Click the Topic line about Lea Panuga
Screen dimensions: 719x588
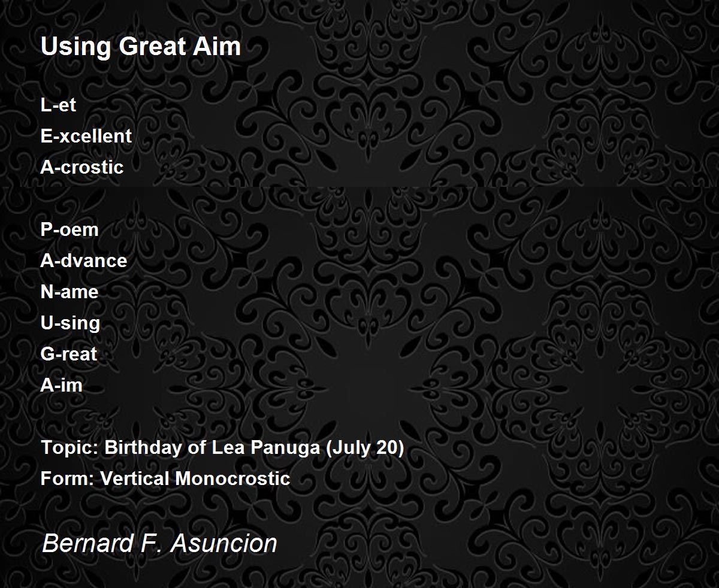pyautogui.click(x=222, y=448)
